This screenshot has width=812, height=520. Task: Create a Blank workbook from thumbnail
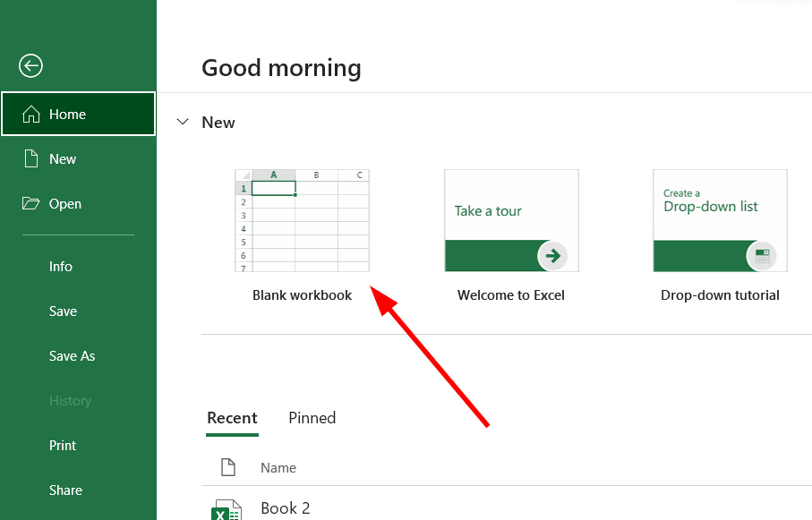coord(302,221)
